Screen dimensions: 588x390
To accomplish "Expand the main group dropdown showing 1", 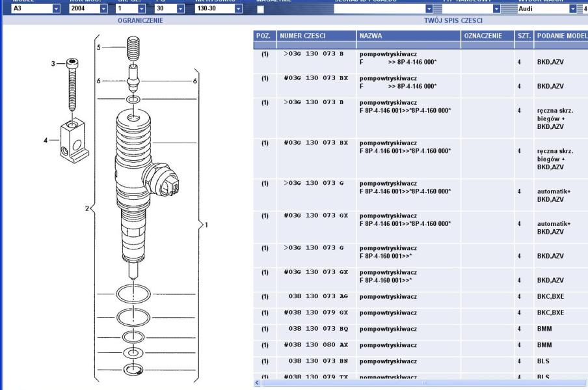I will 141,8.
